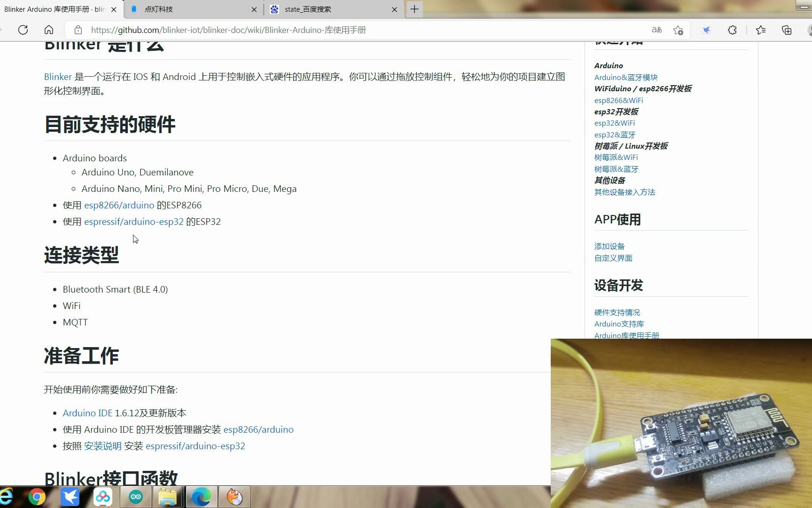Open 树莓派&WiFi in the sidebar
812x508 pixels.
[616, 157]
